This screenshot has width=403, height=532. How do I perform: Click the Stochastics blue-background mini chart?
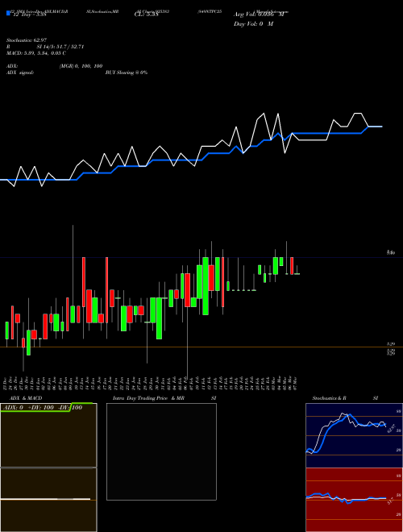pos(354,435)
